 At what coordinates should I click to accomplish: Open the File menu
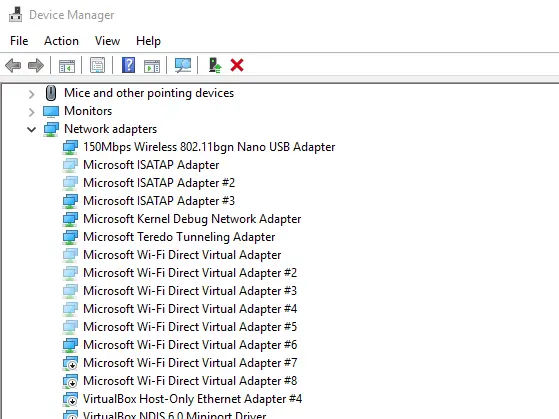tap(19, 41)
